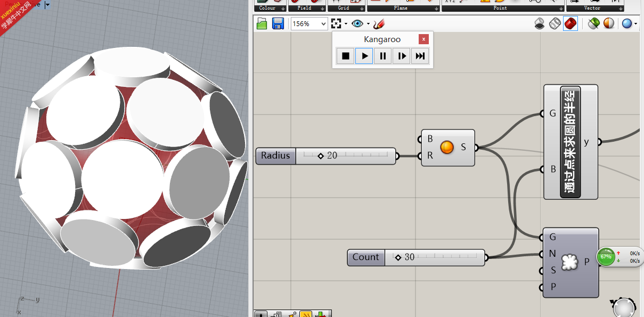Image resolution: width=644 pixels, height=317 pixels.
Task: Select the white cloud Populate Geometry icon
Action: pos(569,262)
